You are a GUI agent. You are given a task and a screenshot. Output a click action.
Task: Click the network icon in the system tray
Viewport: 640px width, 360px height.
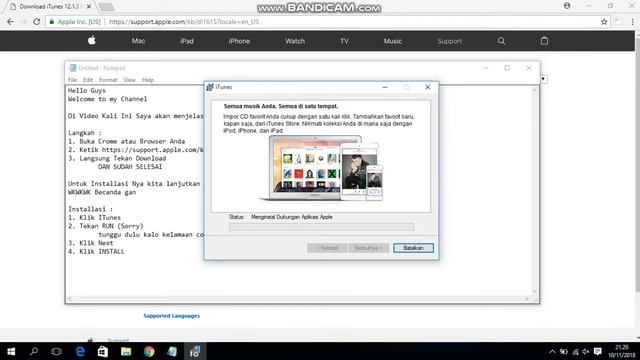point(575,351)
